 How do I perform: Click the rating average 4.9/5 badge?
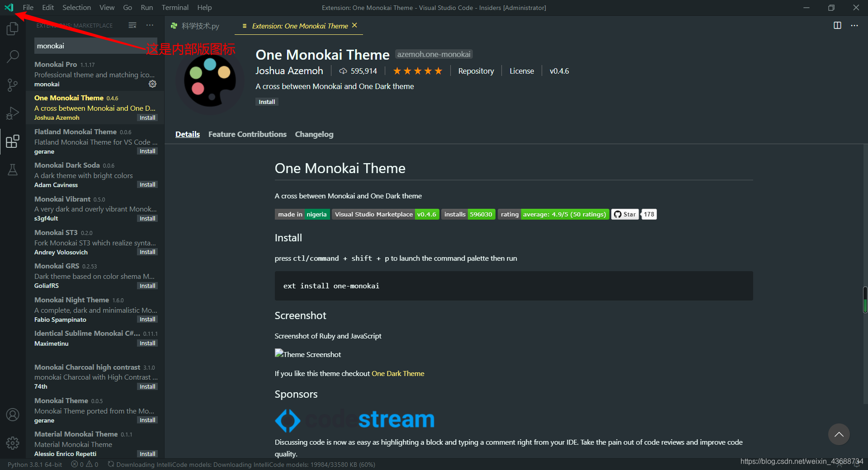[553, 214]
